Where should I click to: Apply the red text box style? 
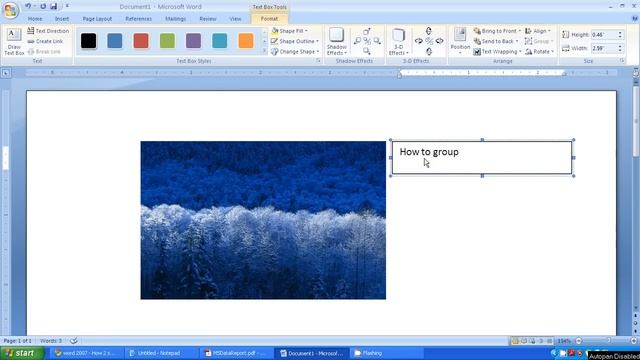tap(141, 41)
